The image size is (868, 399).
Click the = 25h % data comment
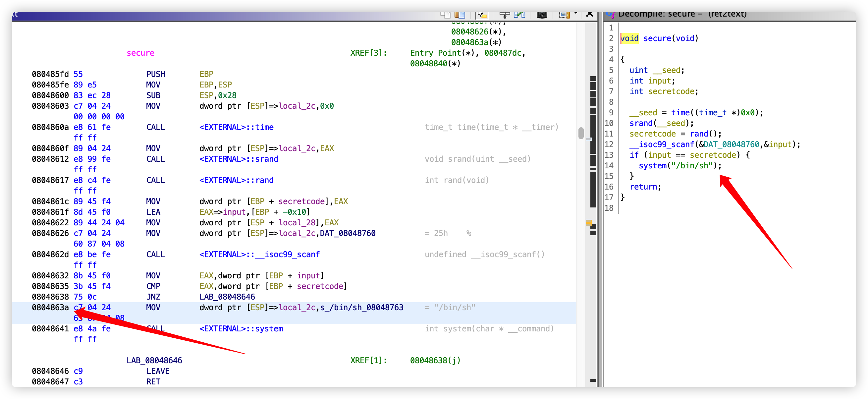pos(448,233)
